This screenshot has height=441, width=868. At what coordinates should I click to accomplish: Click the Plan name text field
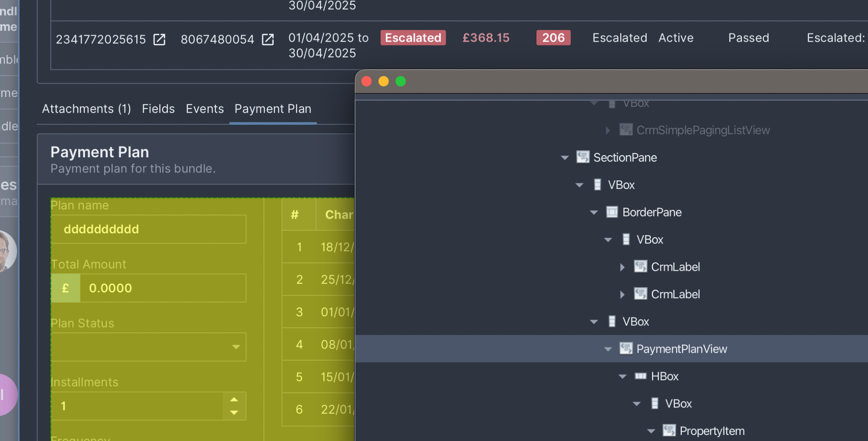[148, 229]
